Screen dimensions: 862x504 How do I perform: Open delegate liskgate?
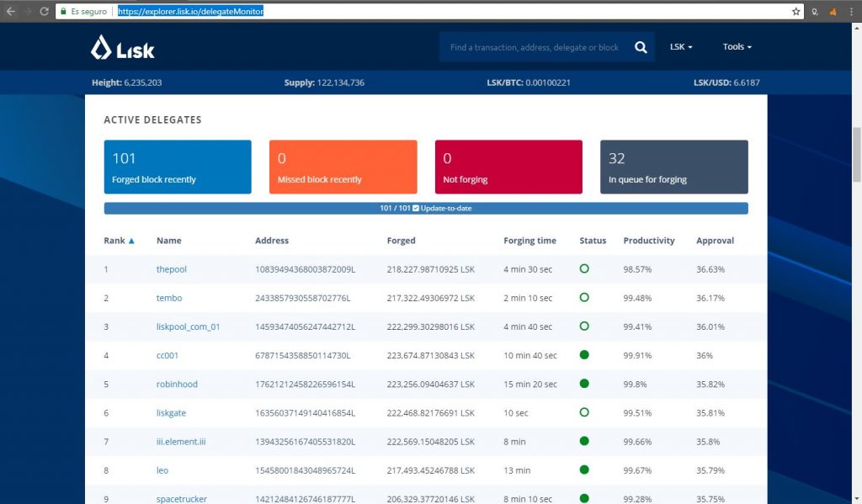pos(171,413)
